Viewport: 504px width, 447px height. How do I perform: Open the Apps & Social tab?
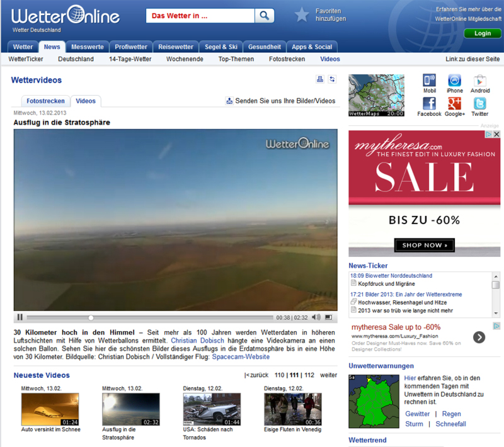pyautogui.click(x=312, y=47)
